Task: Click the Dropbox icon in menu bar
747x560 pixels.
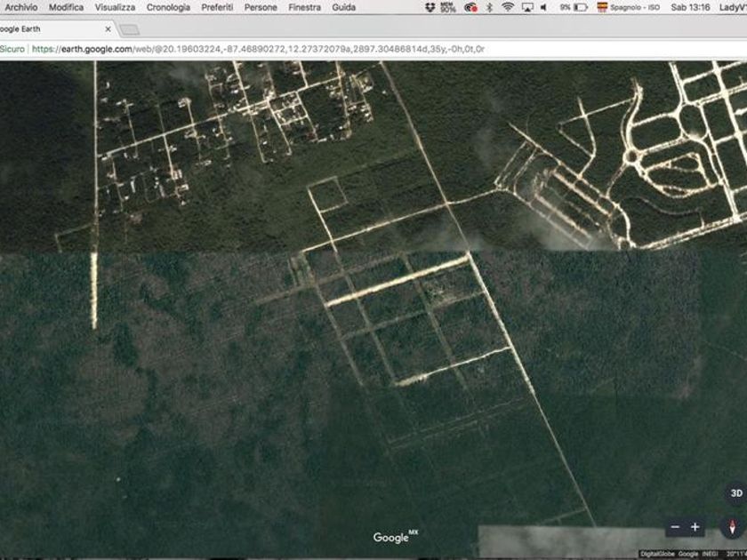Action: coord(430,7)
